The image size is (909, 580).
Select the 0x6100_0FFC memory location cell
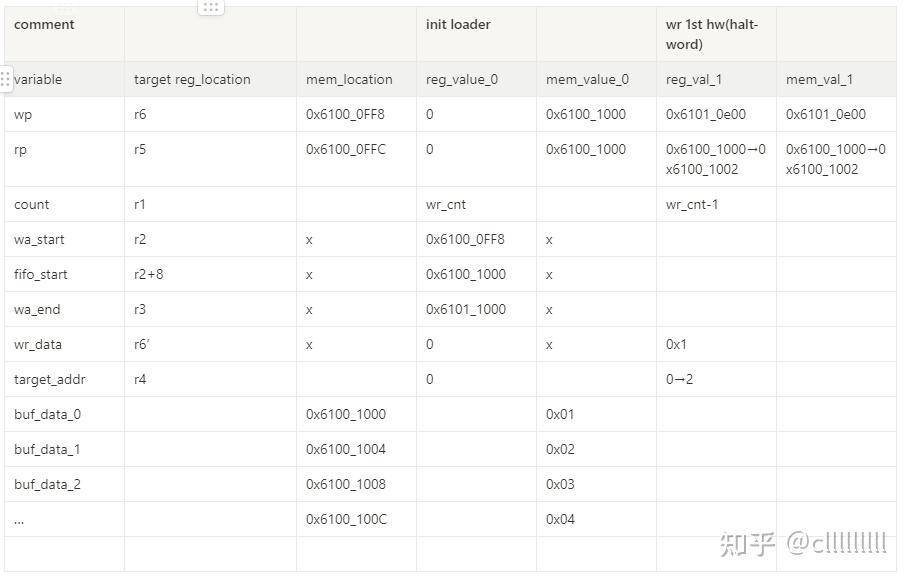[356, 159]
